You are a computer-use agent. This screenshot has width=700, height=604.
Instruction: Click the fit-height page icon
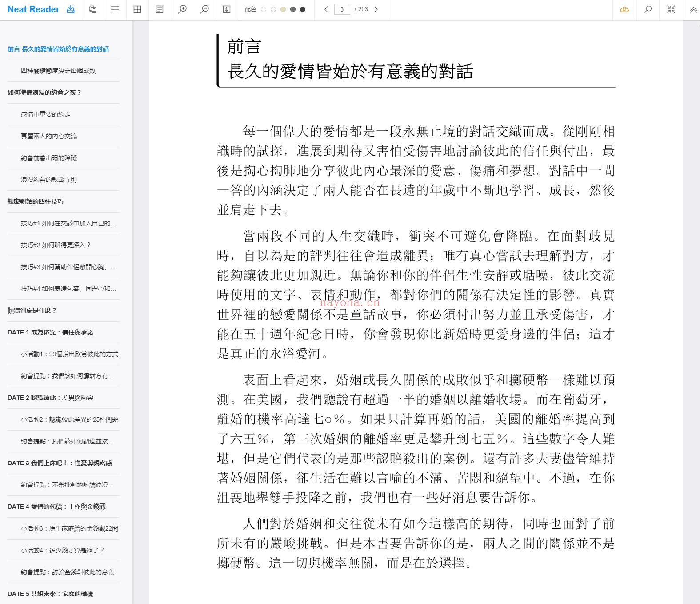click(x=227, y=9)
